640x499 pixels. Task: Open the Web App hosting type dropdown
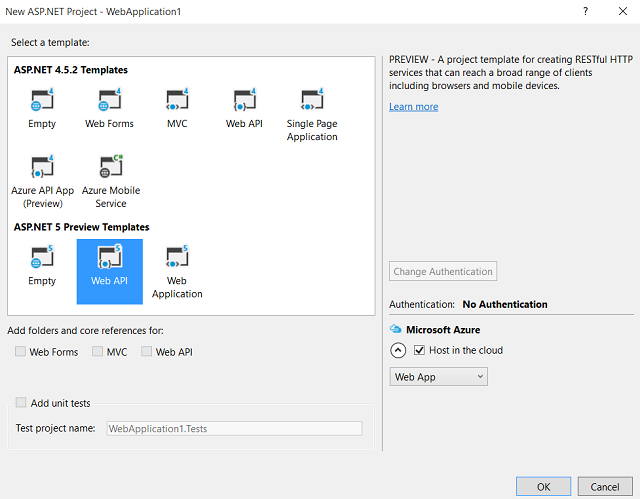(x=438, y=377)
